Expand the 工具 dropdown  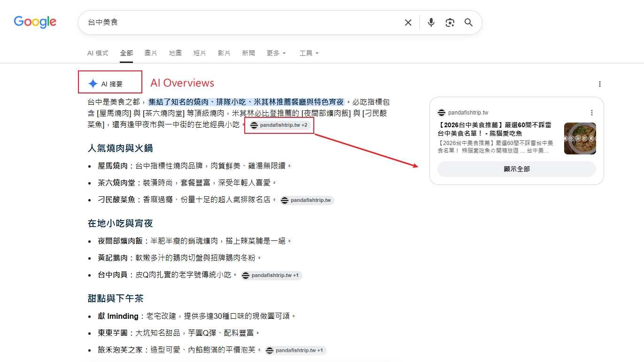coord(309,53)
